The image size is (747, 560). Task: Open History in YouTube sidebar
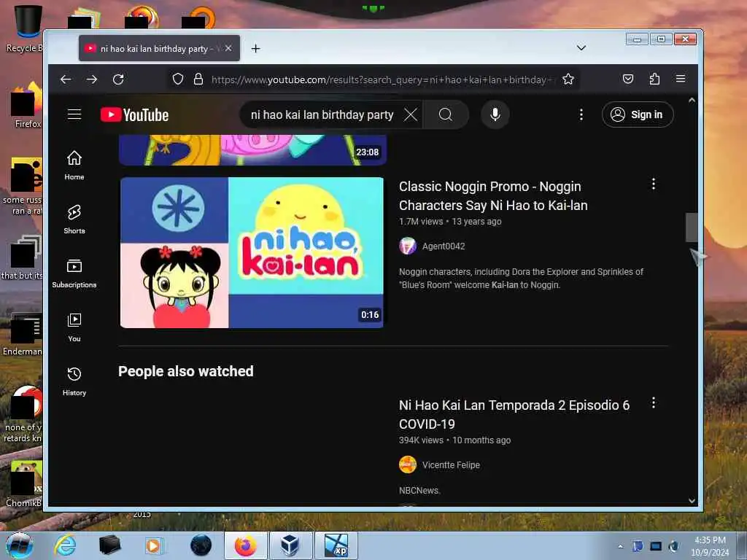tap(74, 381)
